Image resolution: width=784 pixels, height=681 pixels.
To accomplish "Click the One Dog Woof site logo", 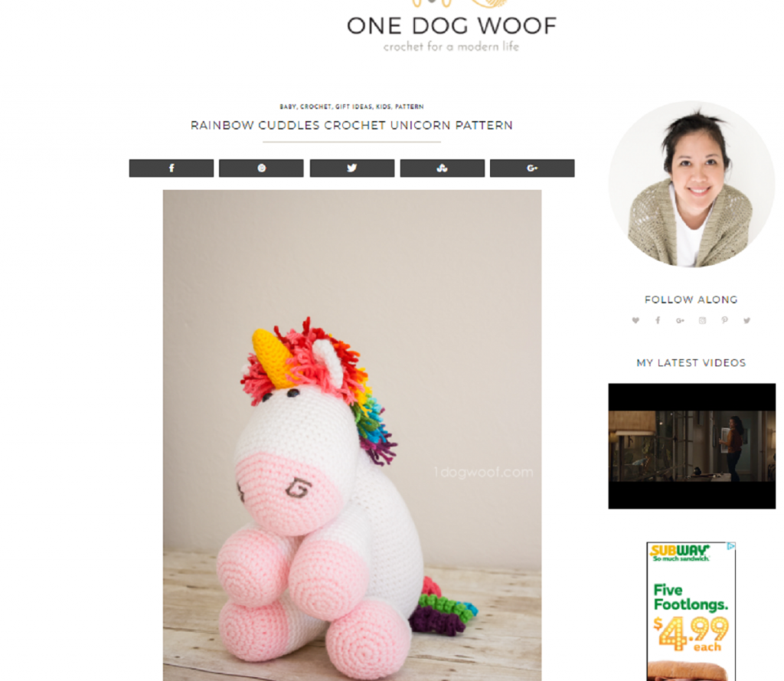I will 452,27.
